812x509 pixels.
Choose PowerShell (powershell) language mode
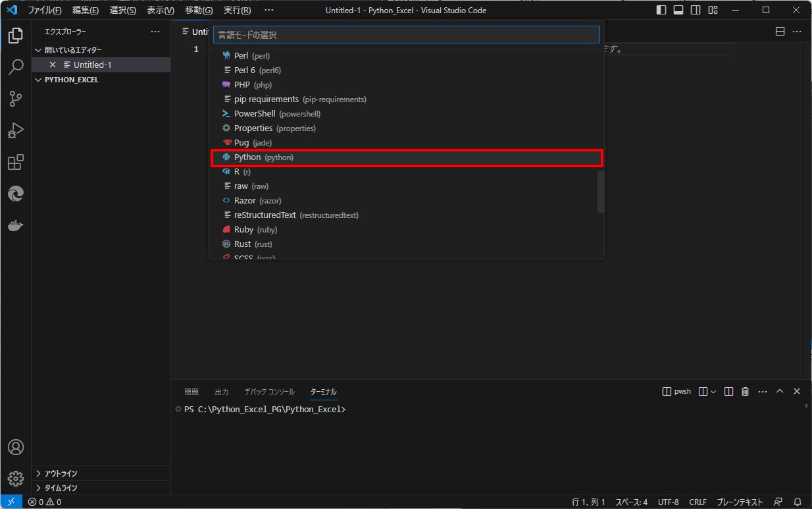pos(407,114)
